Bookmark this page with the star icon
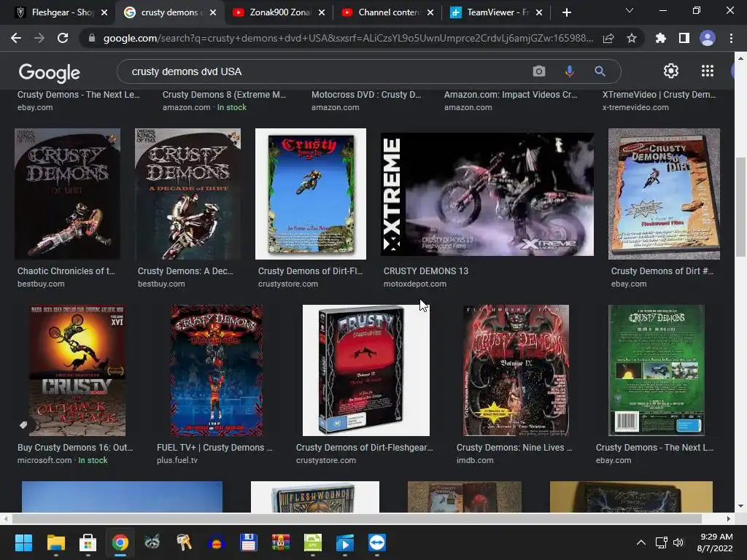Viewport: 747px width, 560px height. (x=632, y=38)
